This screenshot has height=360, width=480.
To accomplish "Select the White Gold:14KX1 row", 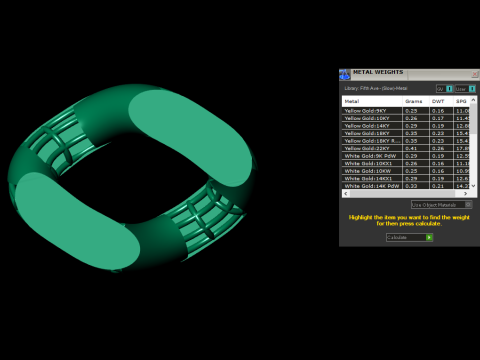I will [x=406, y=178].
